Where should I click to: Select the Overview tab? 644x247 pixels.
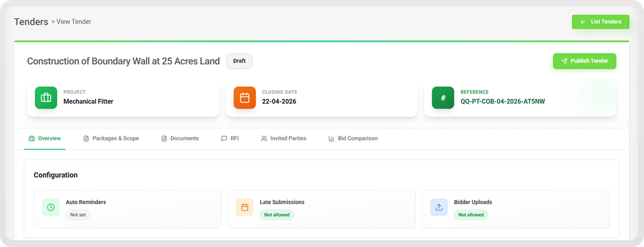click(45, 139)
